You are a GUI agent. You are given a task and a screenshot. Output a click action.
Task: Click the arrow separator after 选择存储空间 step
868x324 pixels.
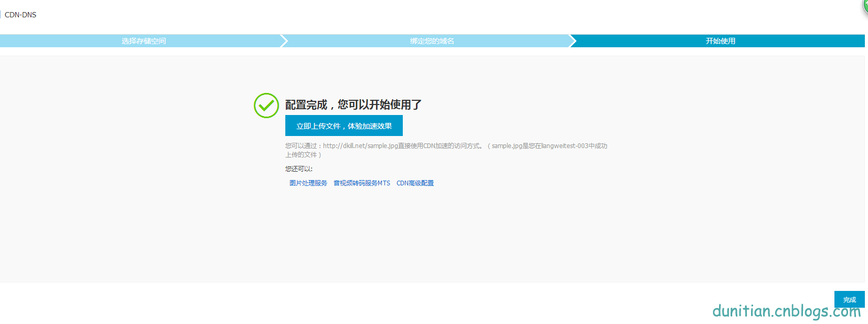pos(284,41)
